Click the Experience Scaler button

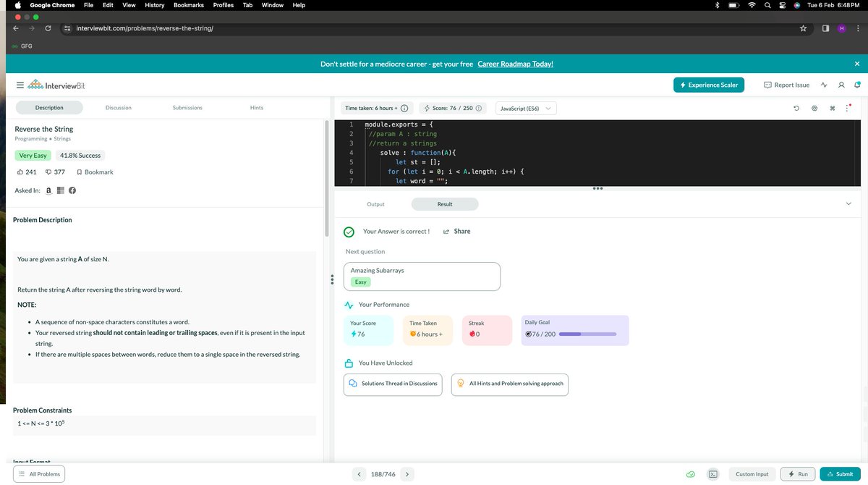[x=709, y=85]
